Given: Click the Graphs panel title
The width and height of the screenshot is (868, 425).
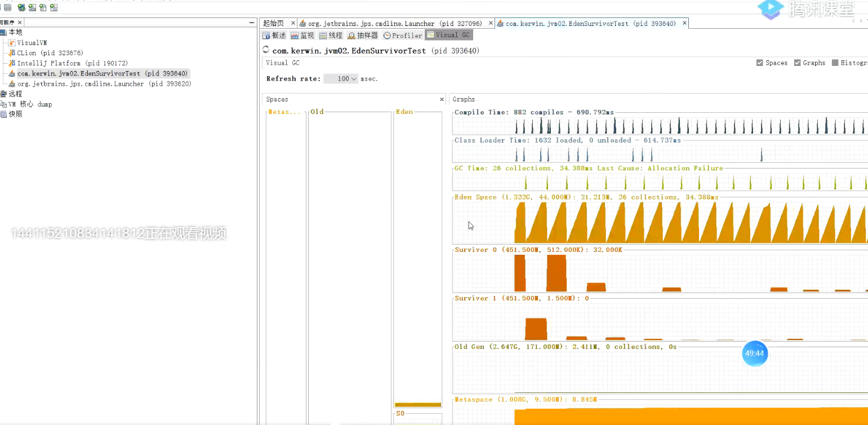Looking at the screenshot, I should click(464, 99).
